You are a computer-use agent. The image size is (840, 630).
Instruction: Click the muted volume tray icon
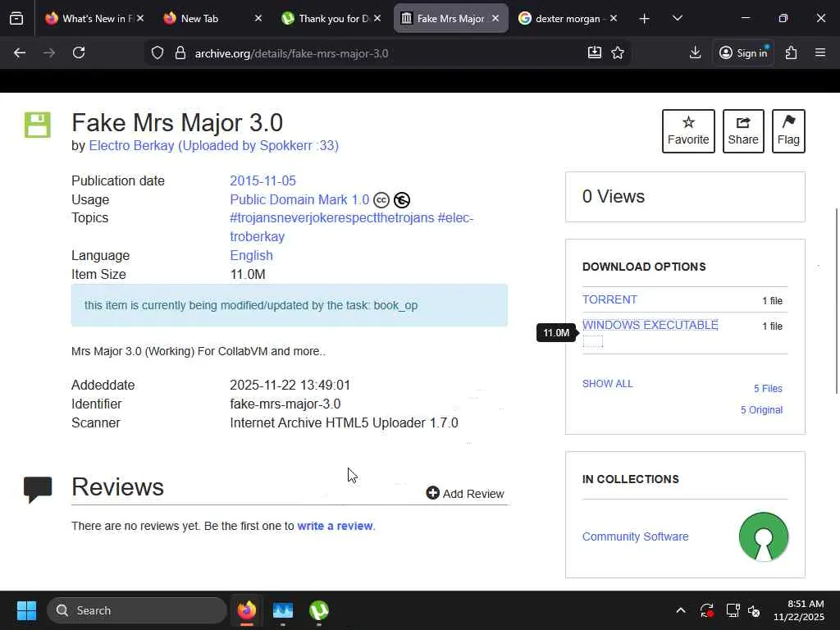(x=754, y=610)
